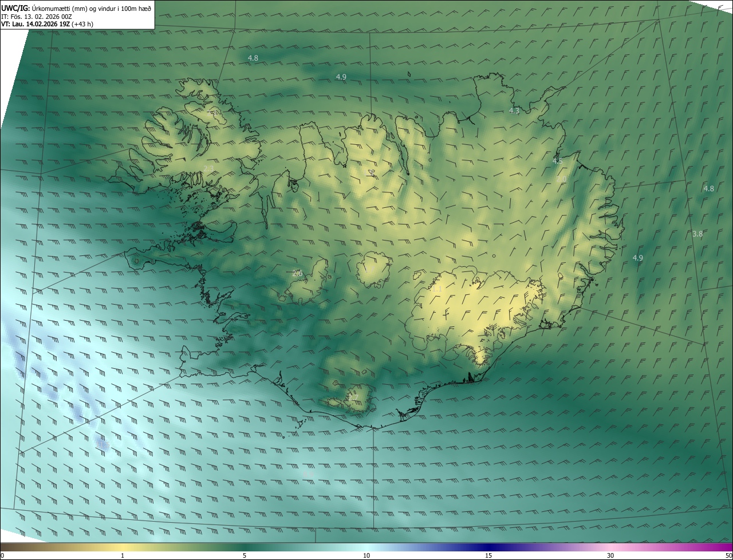Click the pale yellow segment of the color scale
733x560 pixels.
(x=123, y=547)
